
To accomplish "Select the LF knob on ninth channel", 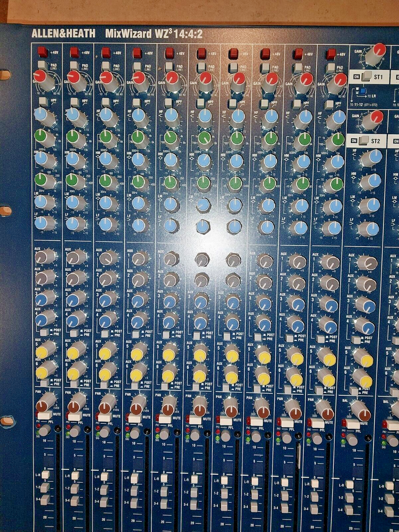I will 298,227.
